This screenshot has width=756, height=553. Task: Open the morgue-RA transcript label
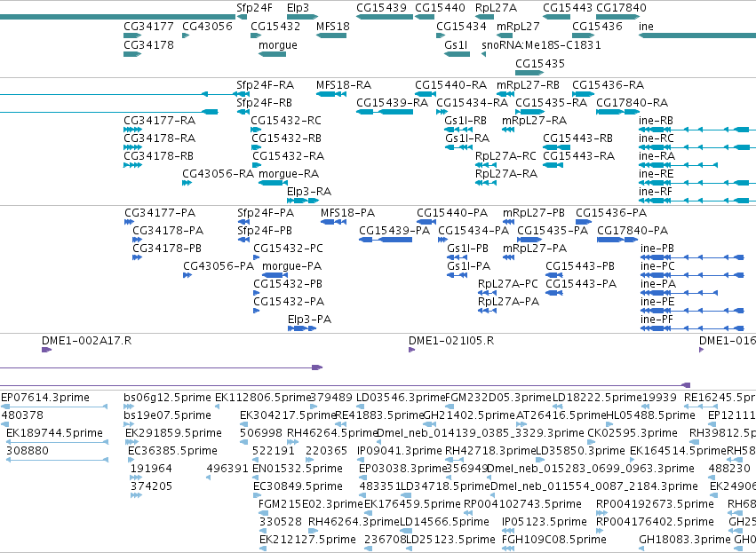(x=289, y=174)
